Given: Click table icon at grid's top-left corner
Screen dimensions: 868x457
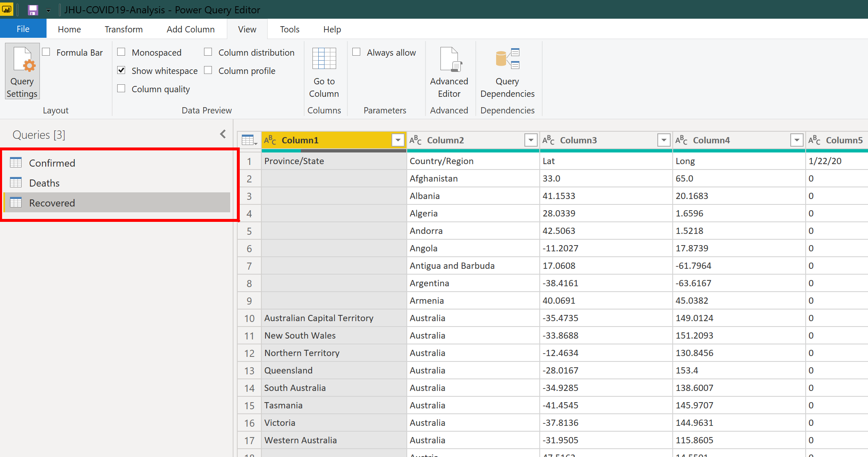Looking at the screenshot, I should coord(248,140).
